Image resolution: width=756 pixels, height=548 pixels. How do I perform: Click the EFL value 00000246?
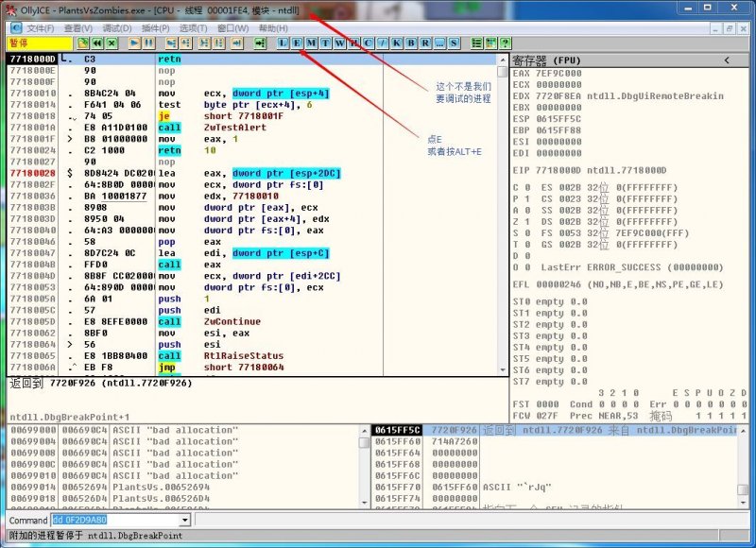click(558, 284)
